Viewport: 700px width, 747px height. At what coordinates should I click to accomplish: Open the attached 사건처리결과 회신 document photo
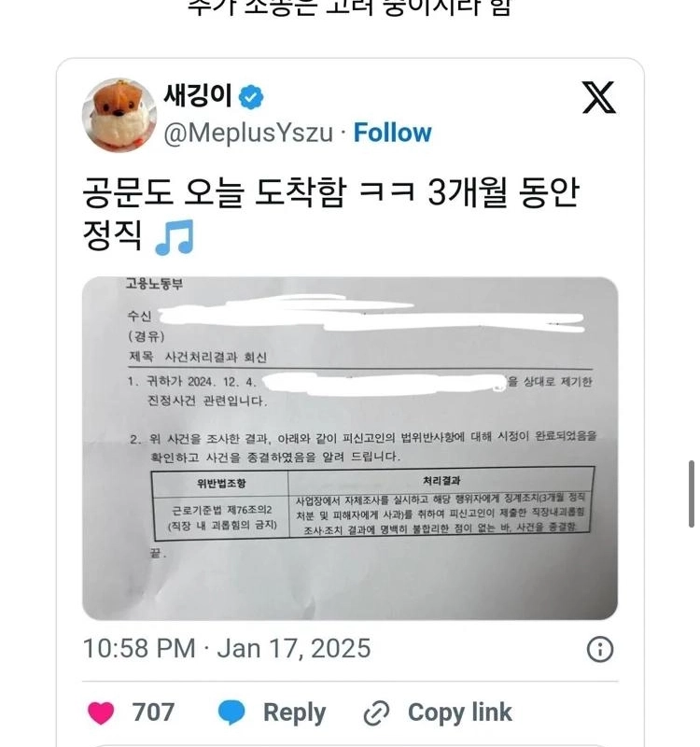(x=350, y=448)
